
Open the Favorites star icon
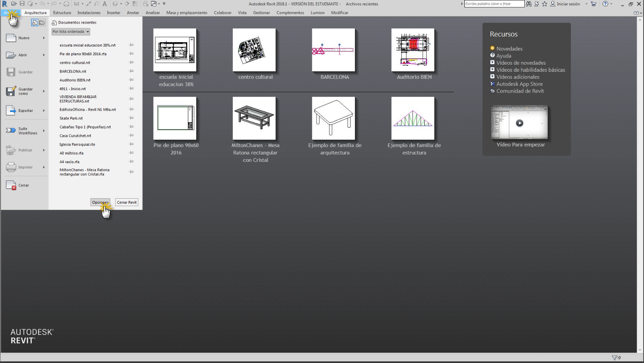[x=545, y=4]
